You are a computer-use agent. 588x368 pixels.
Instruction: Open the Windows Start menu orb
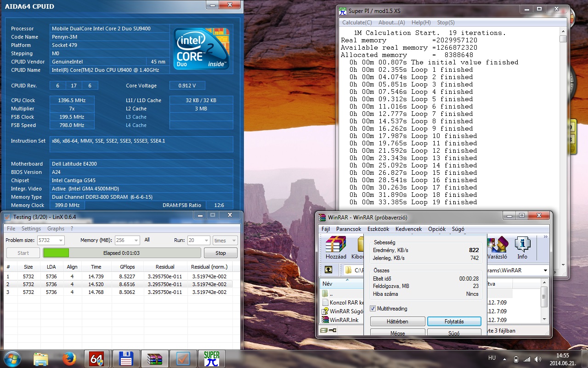[12, 358]
